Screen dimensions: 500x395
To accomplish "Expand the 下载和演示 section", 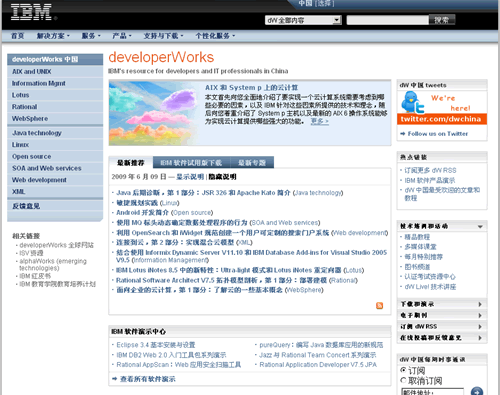I will click(x=442, y=304).
